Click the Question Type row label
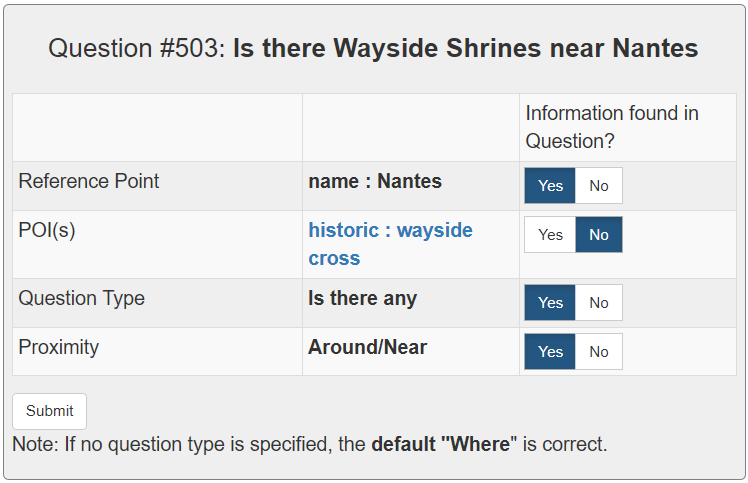 82,298
